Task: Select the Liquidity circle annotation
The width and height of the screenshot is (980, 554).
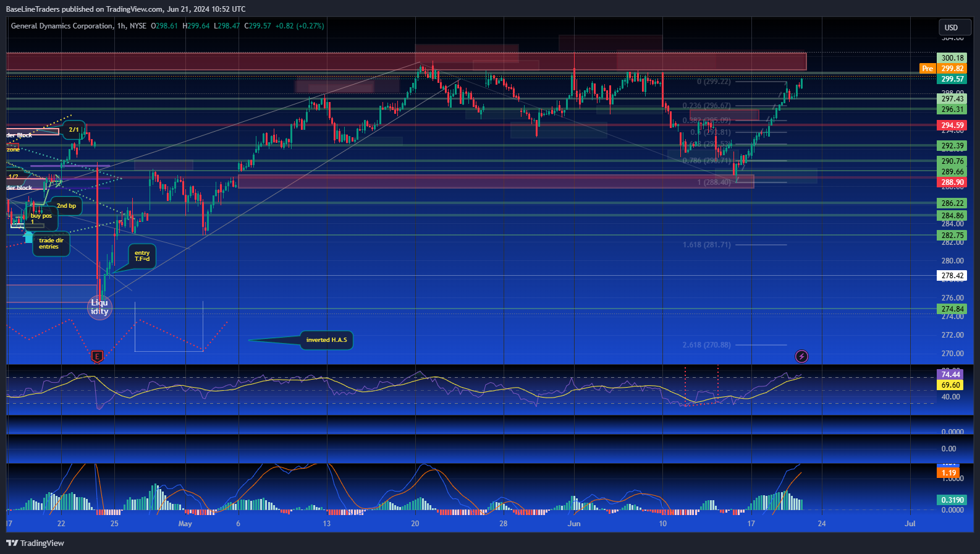Action: point(99,307)
